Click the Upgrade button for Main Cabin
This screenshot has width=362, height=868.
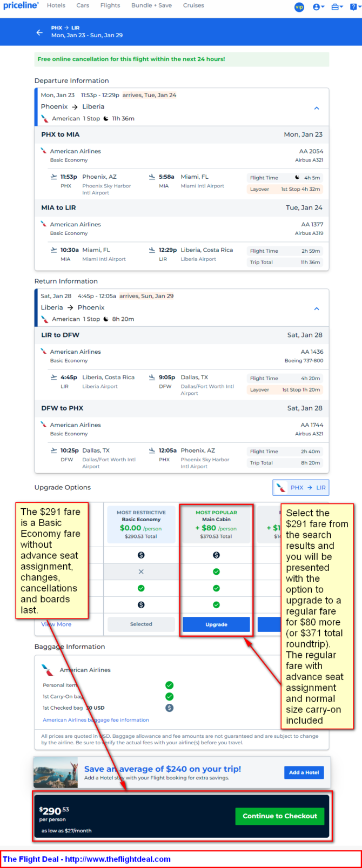pos(216,624)
